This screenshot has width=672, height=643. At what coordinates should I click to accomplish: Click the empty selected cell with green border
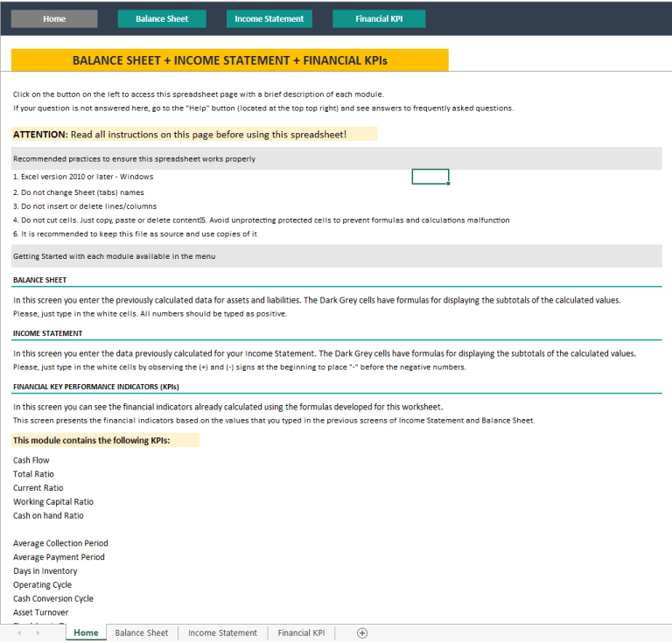pyautogui.click(x=430, y=177)
